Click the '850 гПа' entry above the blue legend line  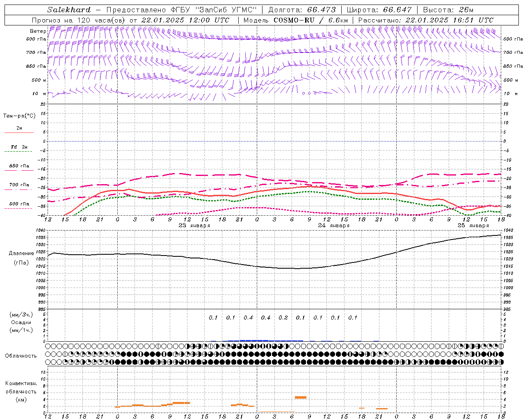[19, 166]
